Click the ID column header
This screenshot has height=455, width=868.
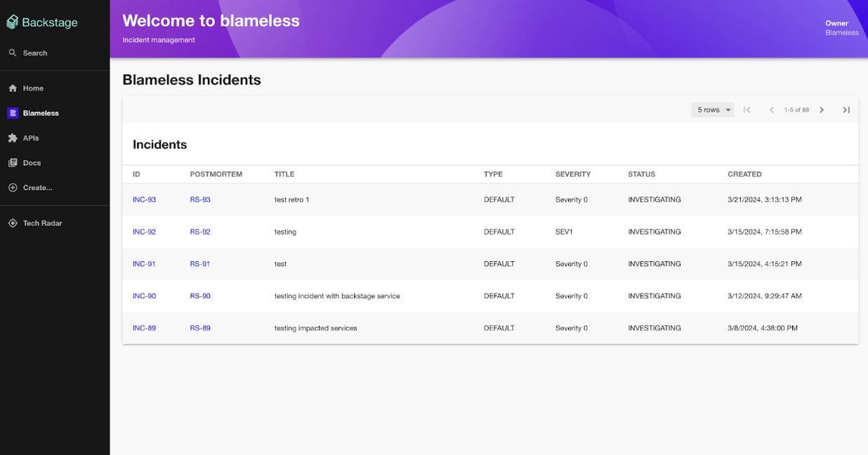(x=136, y=174)
